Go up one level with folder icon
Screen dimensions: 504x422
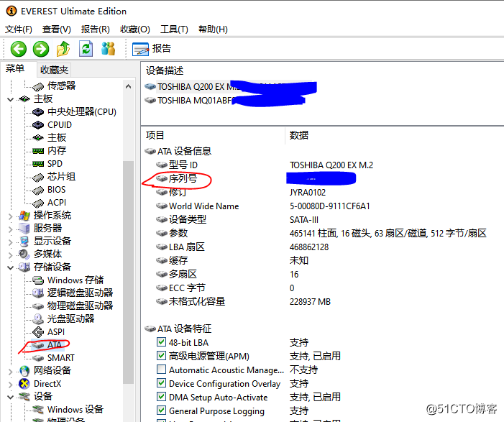coord(63,49)
